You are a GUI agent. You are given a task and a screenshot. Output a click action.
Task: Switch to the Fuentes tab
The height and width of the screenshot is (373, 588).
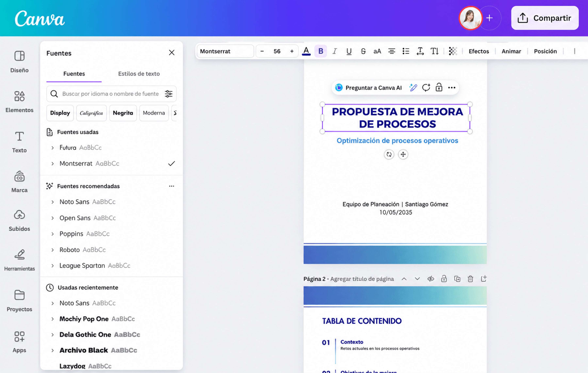coord(74,74)
